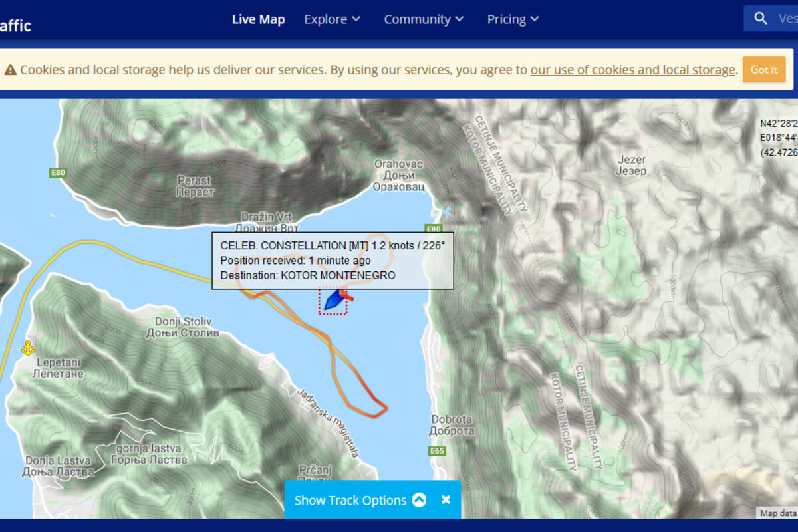Switch to the Live Map tab
Screen dimensions: 798x532
pos(258,19)
